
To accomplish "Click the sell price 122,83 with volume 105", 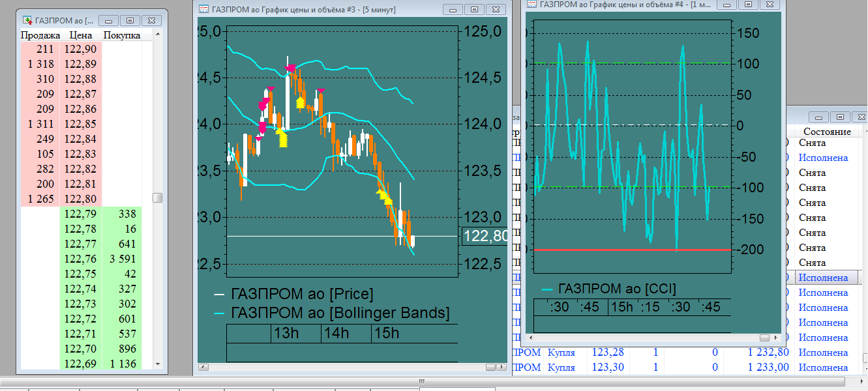I will pos(81,154).
